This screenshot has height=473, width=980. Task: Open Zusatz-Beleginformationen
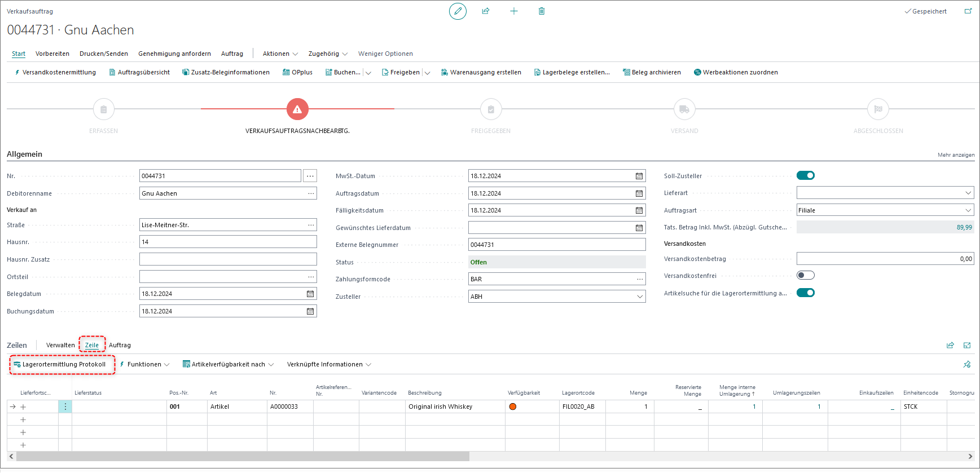tap(226, 72)
